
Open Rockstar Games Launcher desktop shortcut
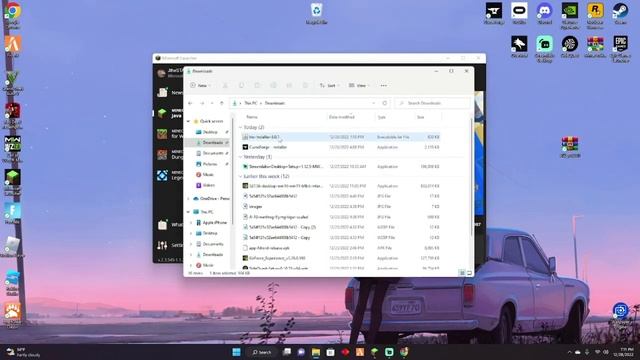coord(595,16)
